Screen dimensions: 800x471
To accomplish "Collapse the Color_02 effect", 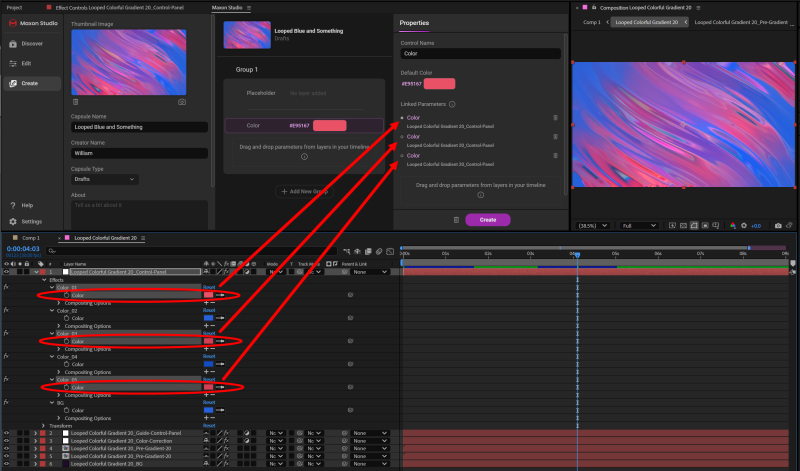I will point(52,310).
